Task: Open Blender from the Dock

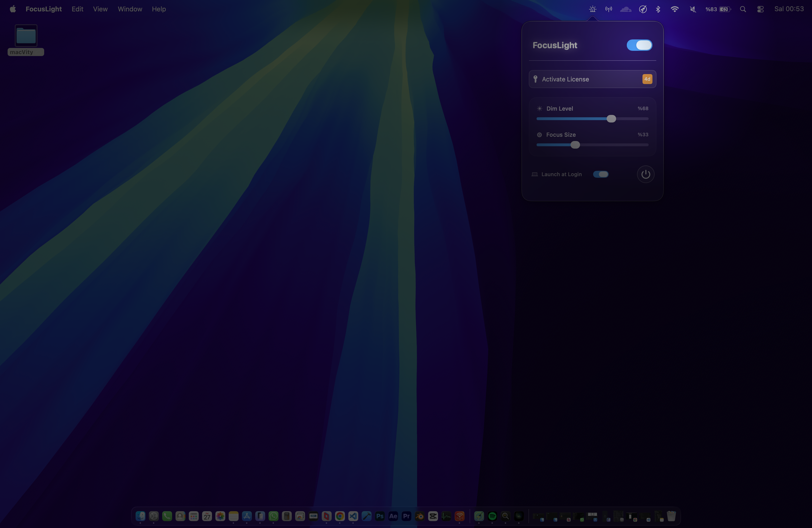Action: (x=419, y=516)
